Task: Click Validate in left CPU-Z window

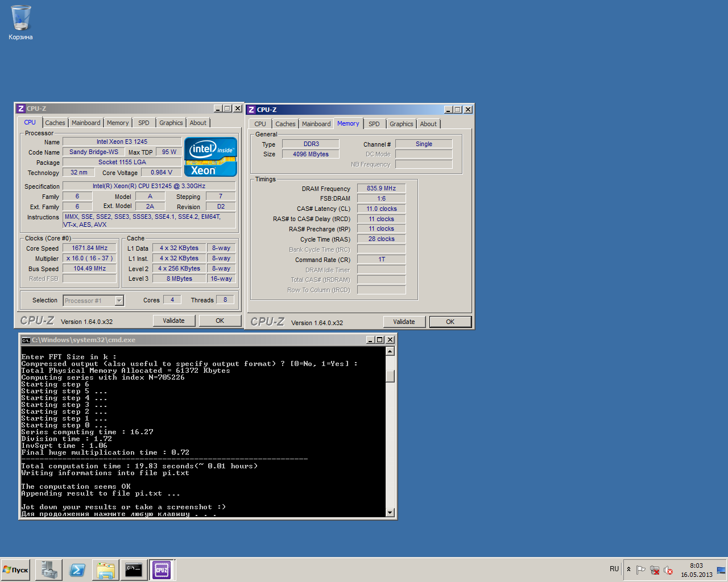Action: point(174,321)
